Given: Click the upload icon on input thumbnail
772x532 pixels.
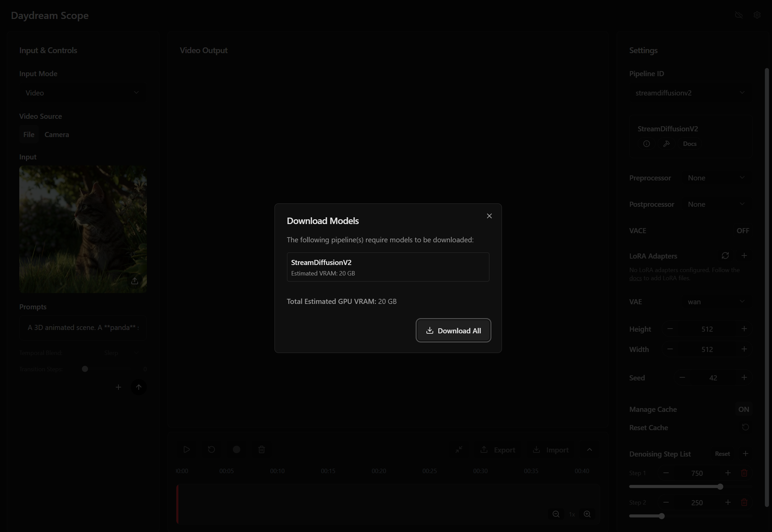Looking at the screenshot, I should pos(135,281).
